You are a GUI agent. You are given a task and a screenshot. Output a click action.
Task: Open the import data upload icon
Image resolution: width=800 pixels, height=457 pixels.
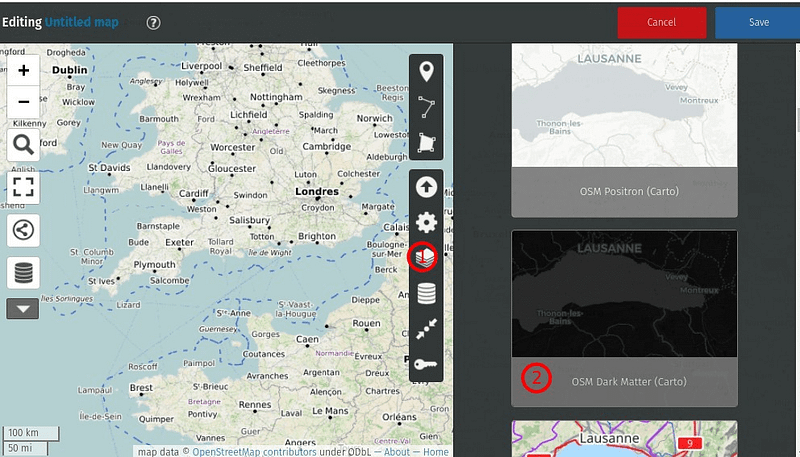point(426,187)
